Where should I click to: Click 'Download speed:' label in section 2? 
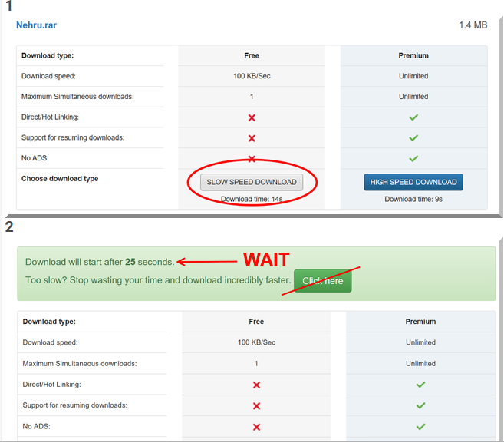click(50, 342)
